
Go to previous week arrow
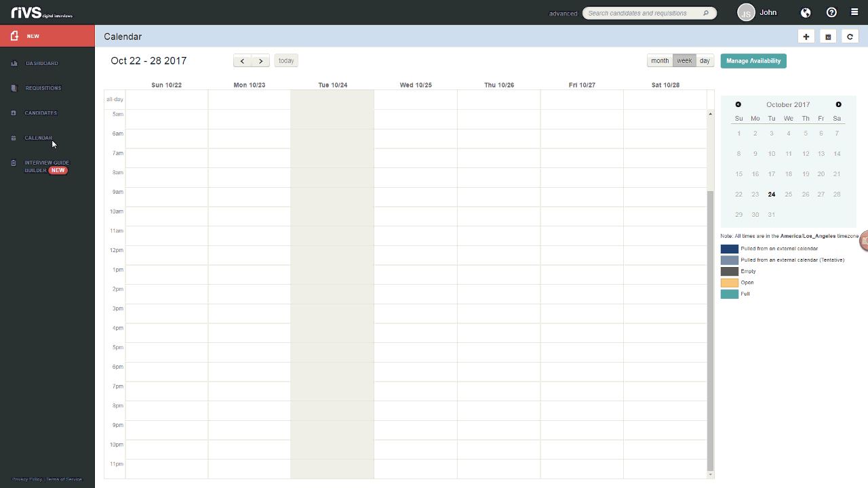click(x=243, y=61)
